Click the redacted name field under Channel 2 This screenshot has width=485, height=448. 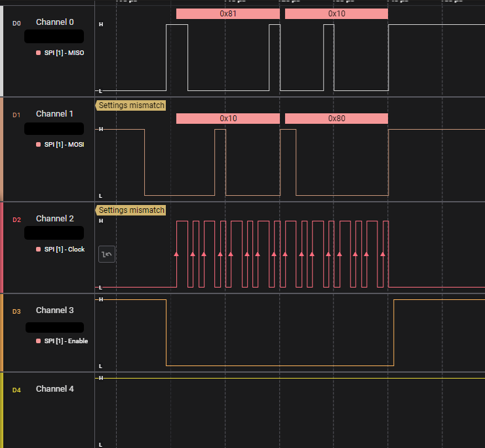coord(54,233)
